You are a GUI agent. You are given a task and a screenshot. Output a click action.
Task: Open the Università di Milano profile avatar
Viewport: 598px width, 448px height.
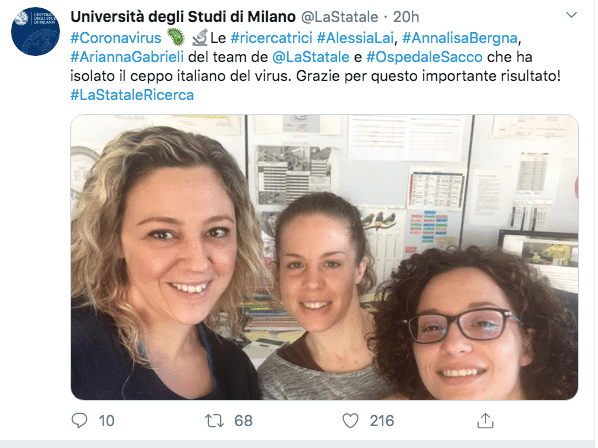coord(35,32)
